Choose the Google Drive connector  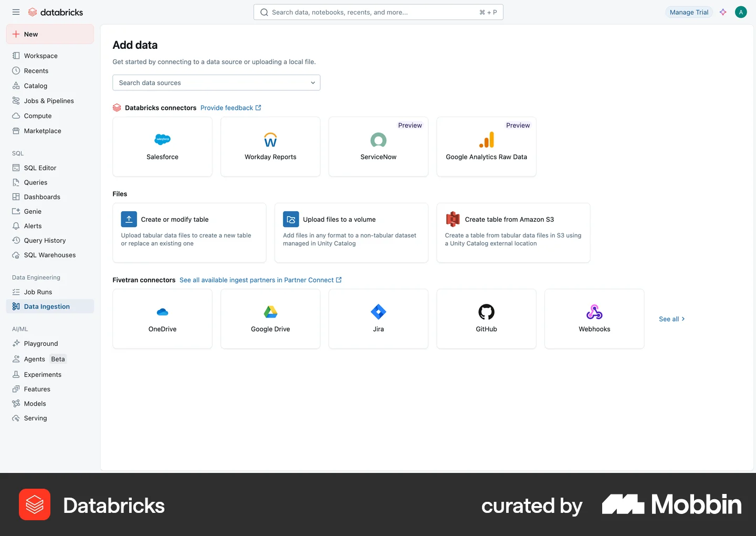(270, 319)
